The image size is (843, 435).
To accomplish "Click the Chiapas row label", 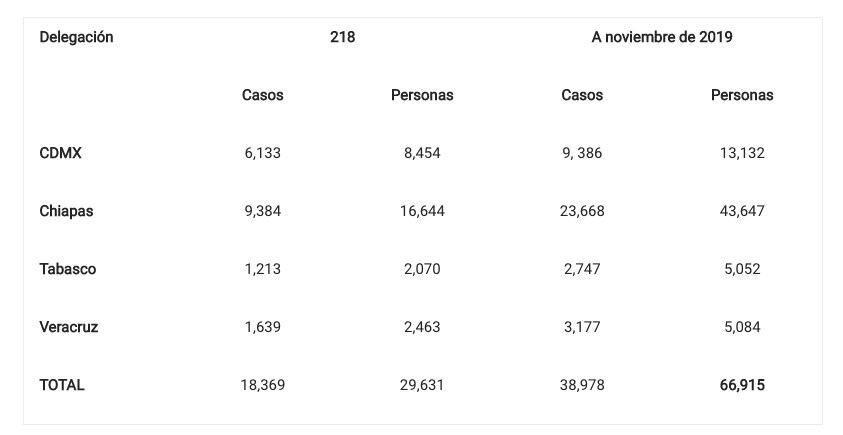I will [66, 211].
